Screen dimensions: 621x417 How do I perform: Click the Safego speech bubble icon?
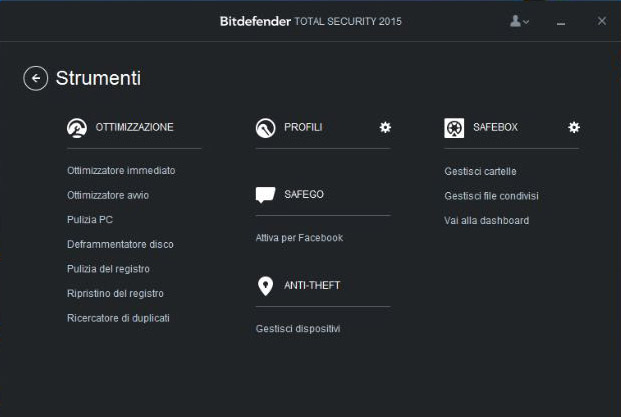click(x=265, y=194)
